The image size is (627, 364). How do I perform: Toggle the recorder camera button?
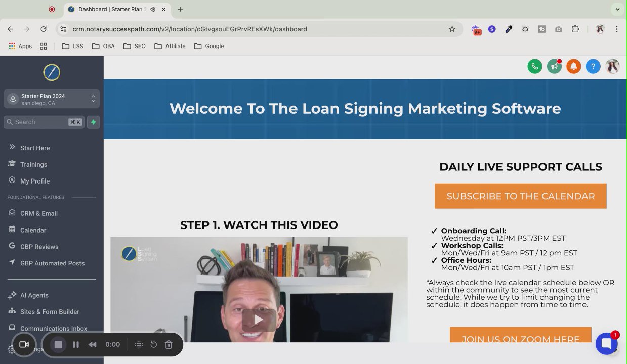pyautogui.click(x=24, y=344)
